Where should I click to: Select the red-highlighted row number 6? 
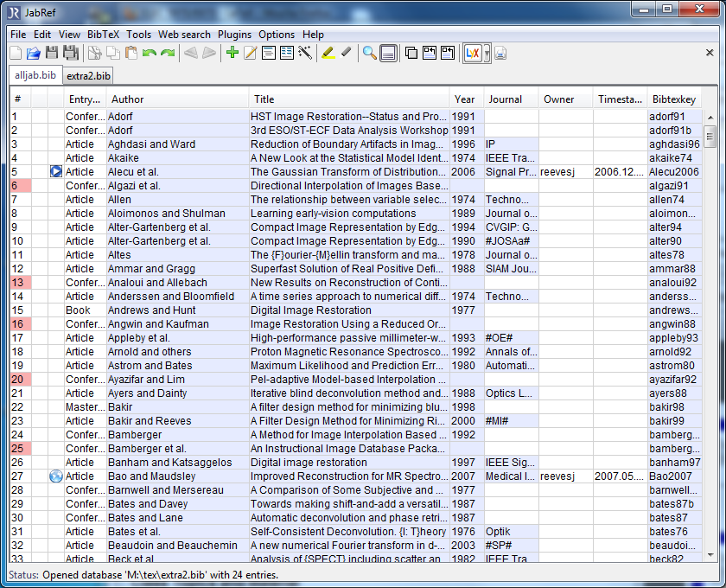click(21, 186)
